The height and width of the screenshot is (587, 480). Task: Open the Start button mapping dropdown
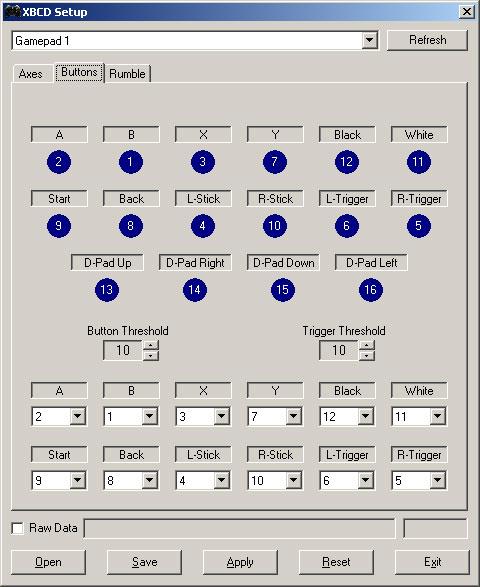pyautogui.click(x=78, y=480)
